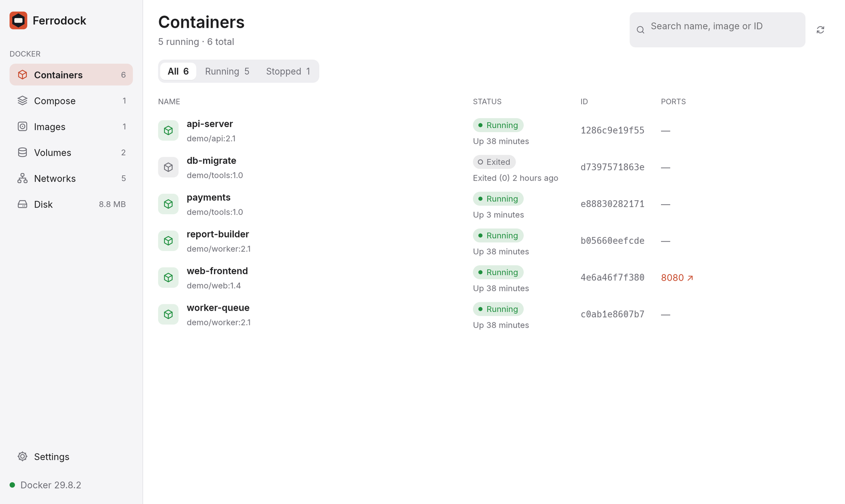Click the web-frontend container icon
The width and height of the screenshot is (845, 504).
[168, 278]
